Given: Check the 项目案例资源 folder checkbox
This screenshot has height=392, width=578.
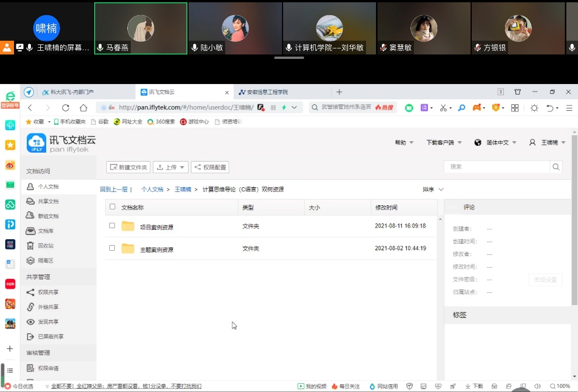Looking at the screenshot, I should pyautogui.click(x=112, y=226).
